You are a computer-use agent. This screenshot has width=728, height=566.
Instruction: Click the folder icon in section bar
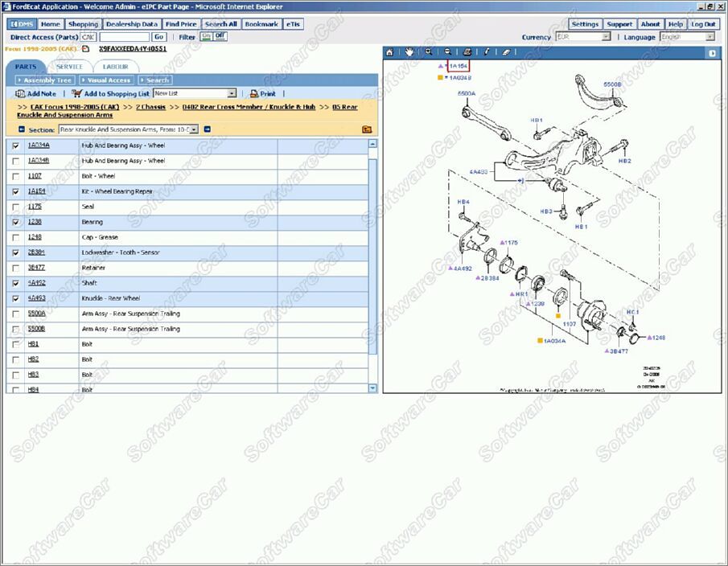click(x=367, y=129)
